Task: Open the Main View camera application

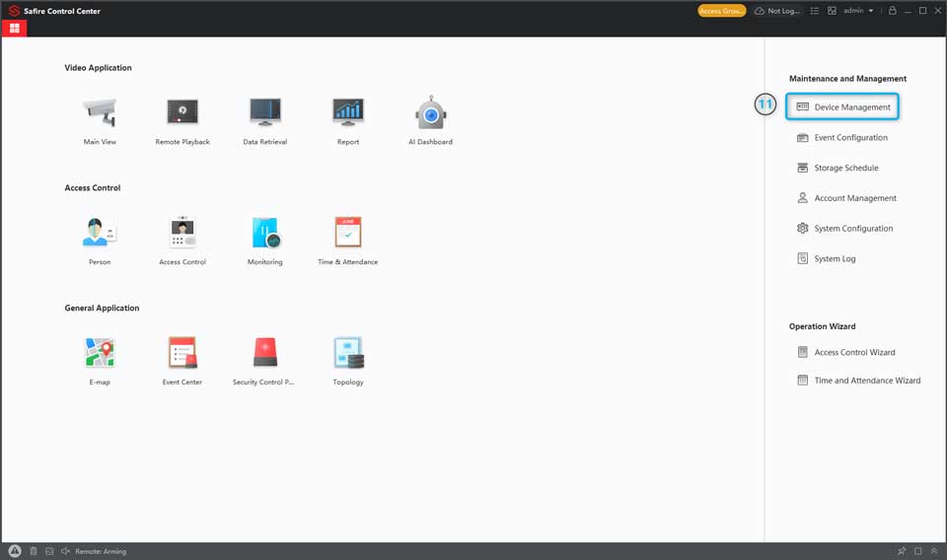Action: 100,113
